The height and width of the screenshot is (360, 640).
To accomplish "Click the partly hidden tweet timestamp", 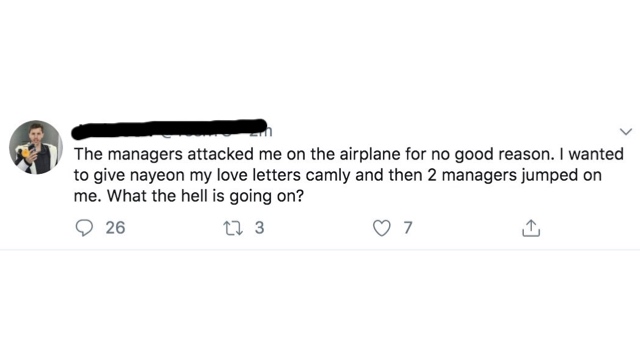I will coord(262,131).
